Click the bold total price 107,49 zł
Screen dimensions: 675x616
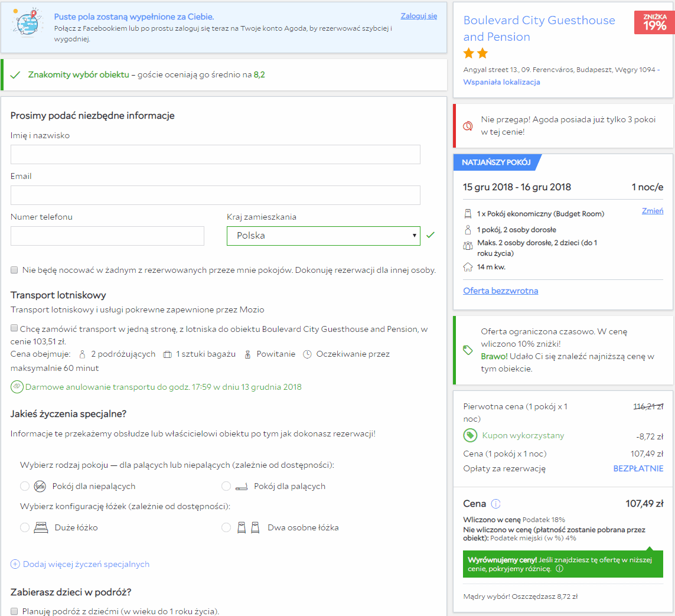[644, 504]
